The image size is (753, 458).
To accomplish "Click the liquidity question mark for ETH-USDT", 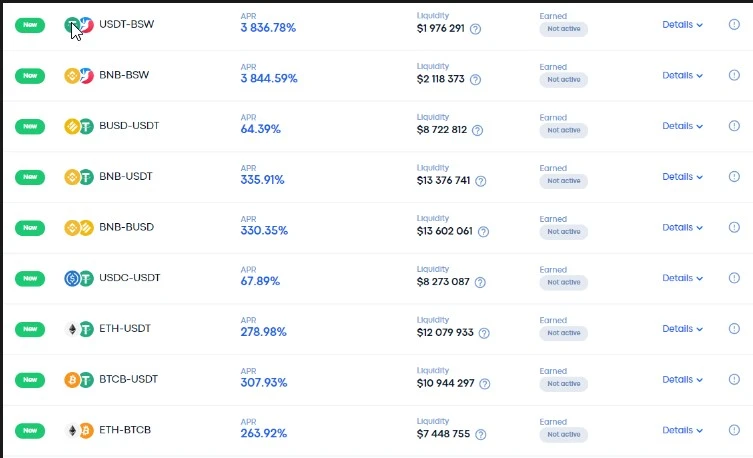I will coord(484,333).
